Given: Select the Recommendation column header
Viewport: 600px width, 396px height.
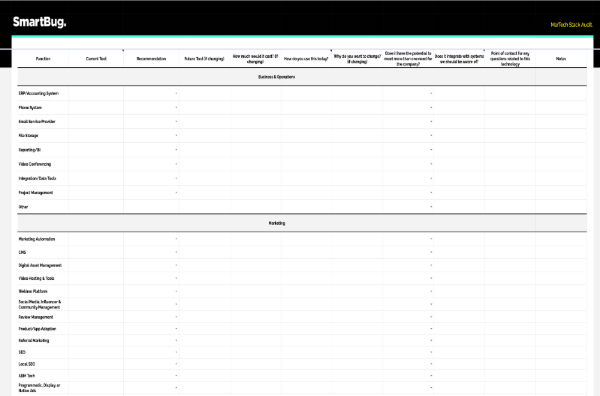Looking at the screenshot, I should coord(151,59).
